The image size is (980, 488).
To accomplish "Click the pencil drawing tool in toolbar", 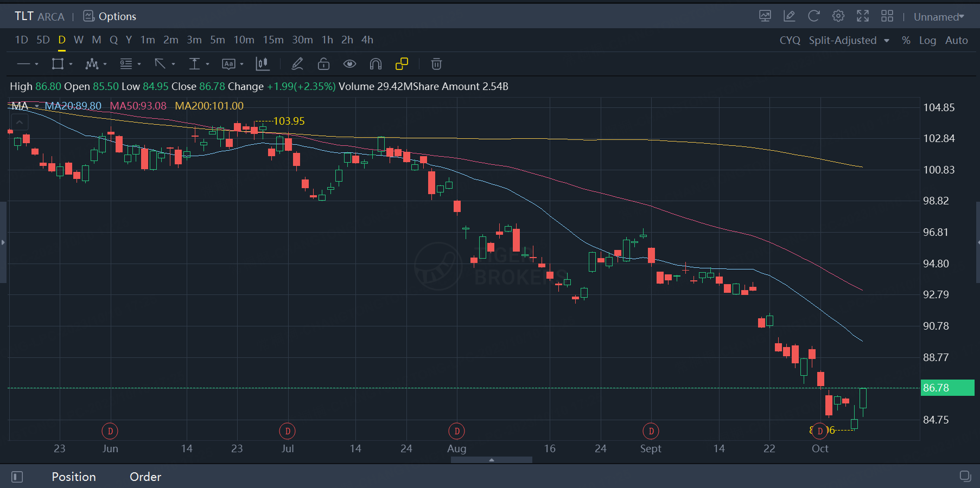I will point(297,65).
